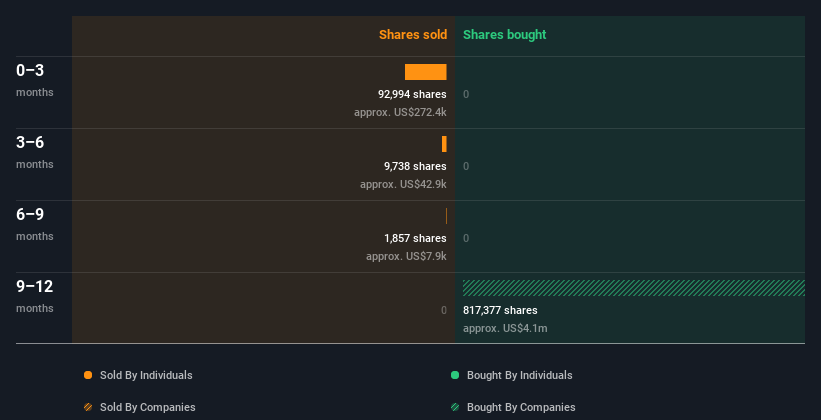
Task: Click the 1,857 shares value
Action: [415, 238]
